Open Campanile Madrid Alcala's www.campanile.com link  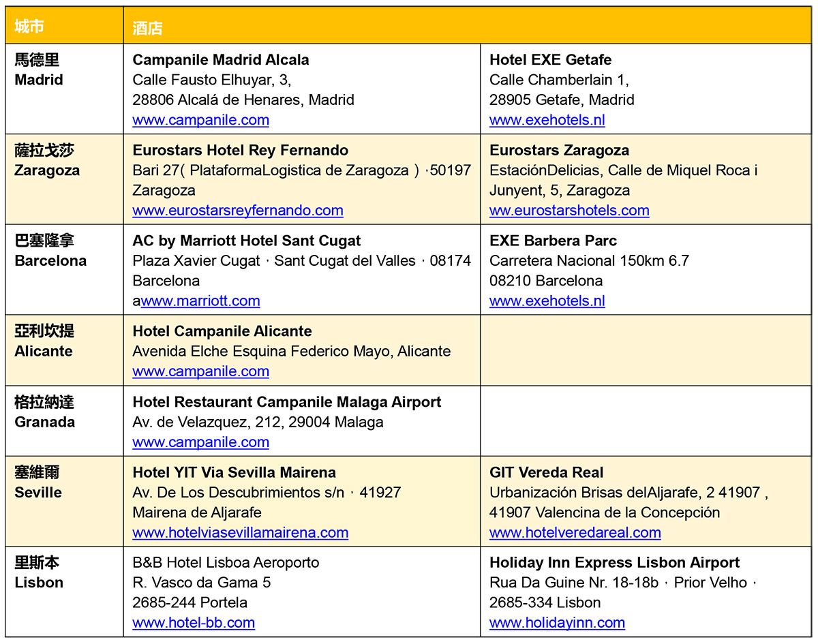click(200, 120)
